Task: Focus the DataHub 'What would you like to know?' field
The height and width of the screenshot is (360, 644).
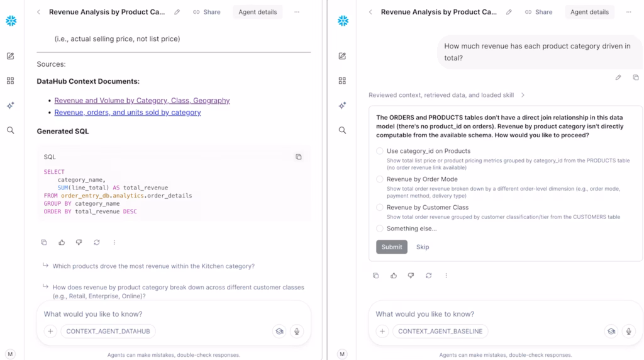Action: pyautogui.click(x=174, y=314)
